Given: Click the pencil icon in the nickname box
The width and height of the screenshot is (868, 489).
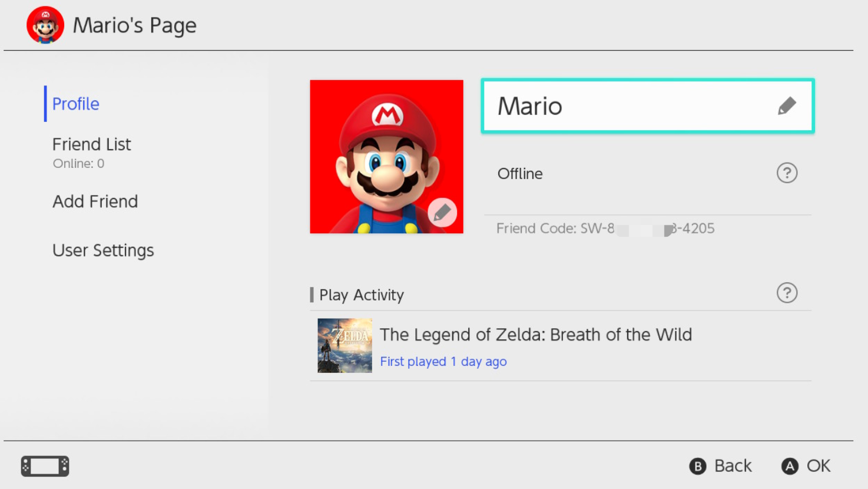Looking at the screenshot, I should tap(787, 106).
